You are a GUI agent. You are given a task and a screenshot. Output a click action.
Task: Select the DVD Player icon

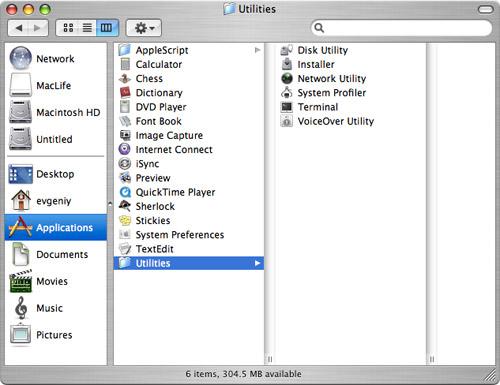(125, 107)
